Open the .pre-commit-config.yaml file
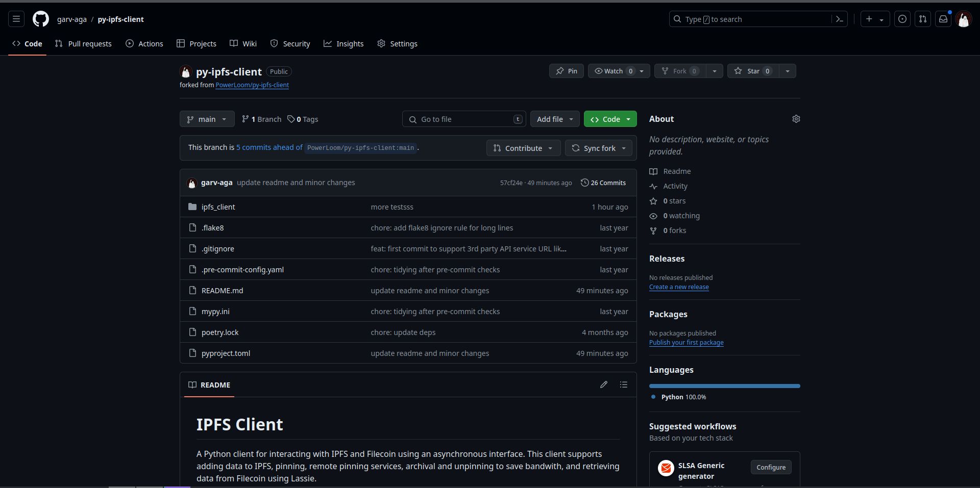980x488 pixels. click(242, 269)
